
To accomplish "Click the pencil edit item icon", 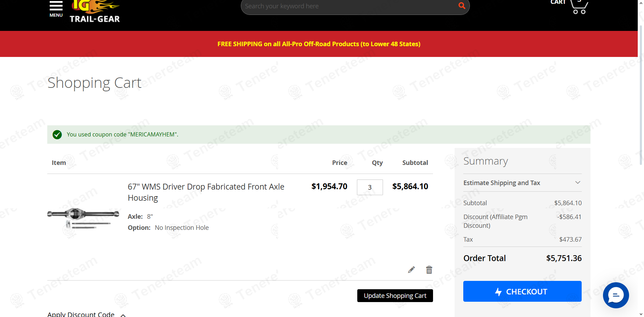I will click(x=411, y=270).
